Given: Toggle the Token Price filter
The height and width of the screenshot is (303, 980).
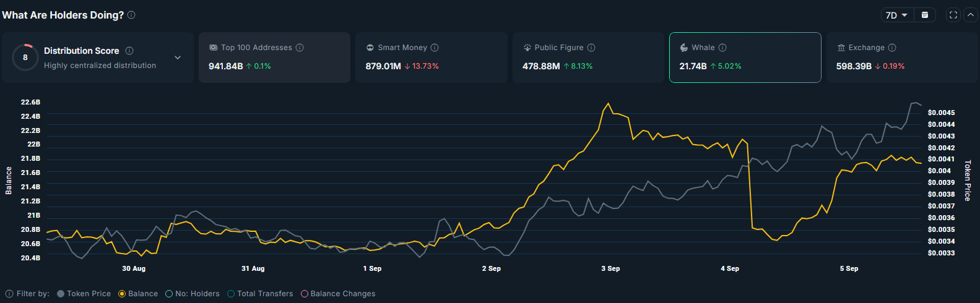Looking at the screenshot, I should tap(84, 294).
